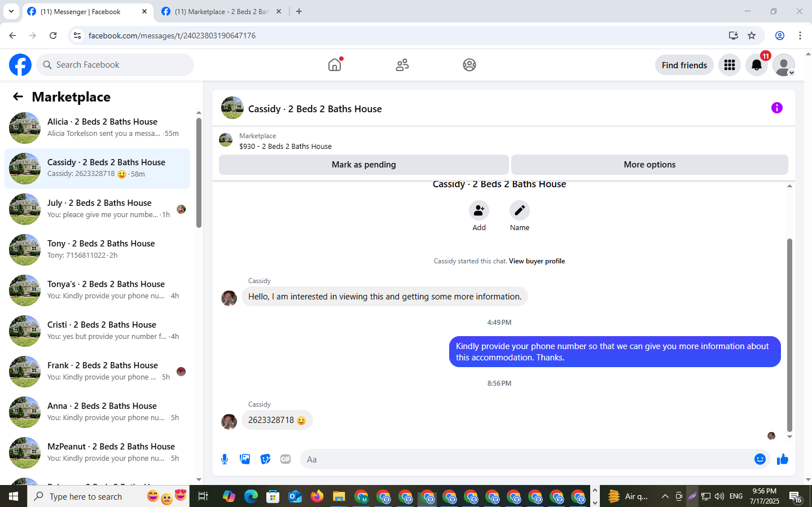Bookmark this page with the star
Image resolution: width=812 pixels, height=507 pixels.
752,36
